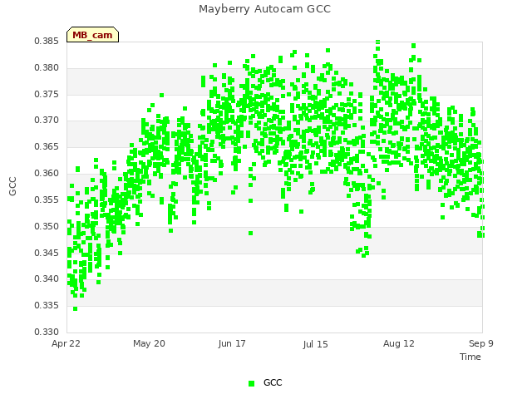Click the y-axis label 0.380
Screen dimensions: 532x399
click(x=47, y=68)
